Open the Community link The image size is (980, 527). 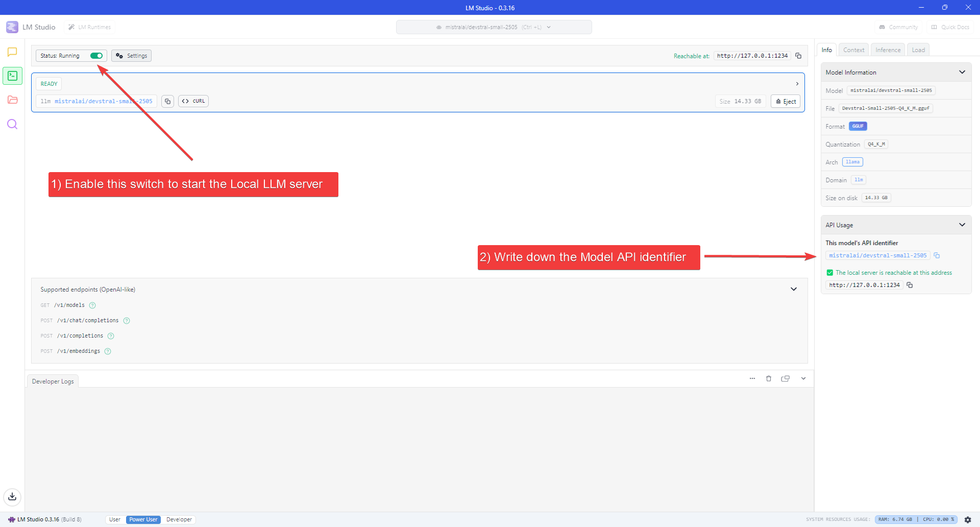pos(898,27)
